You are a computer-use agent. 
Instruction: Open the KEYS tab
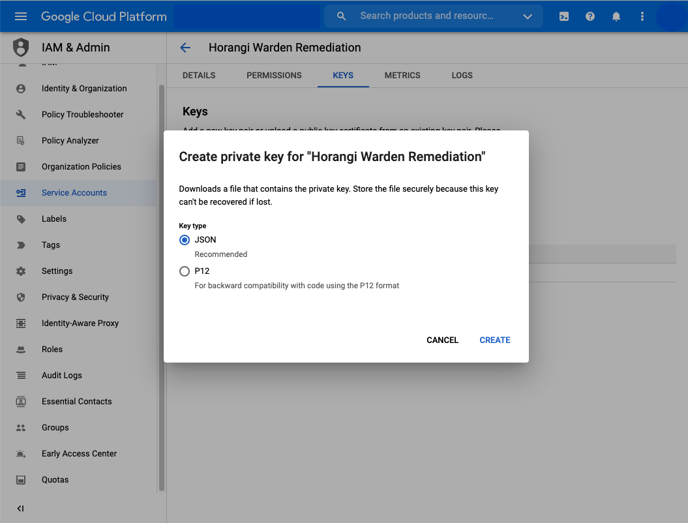[x=343, y=75]
